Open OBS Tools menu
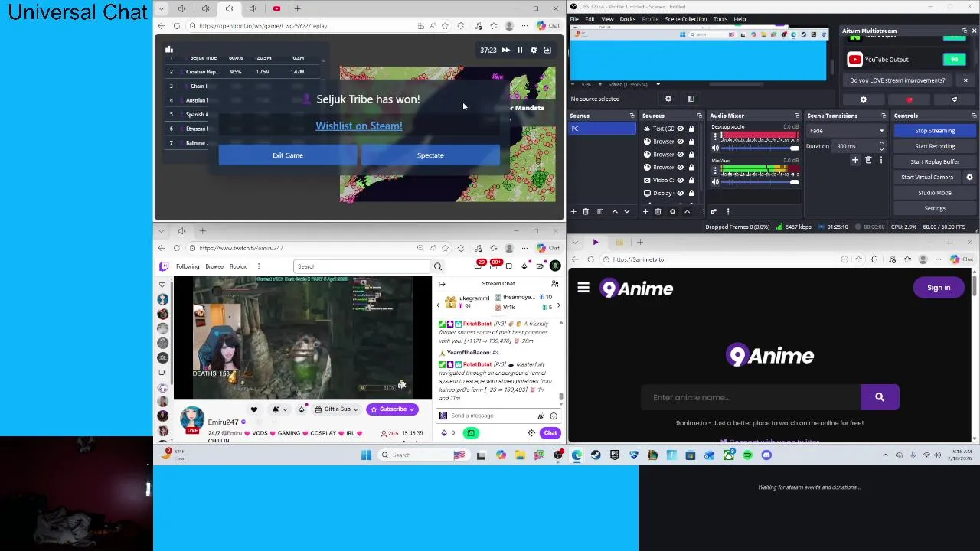This screenshot has height=551, width=980. point(720,19)
